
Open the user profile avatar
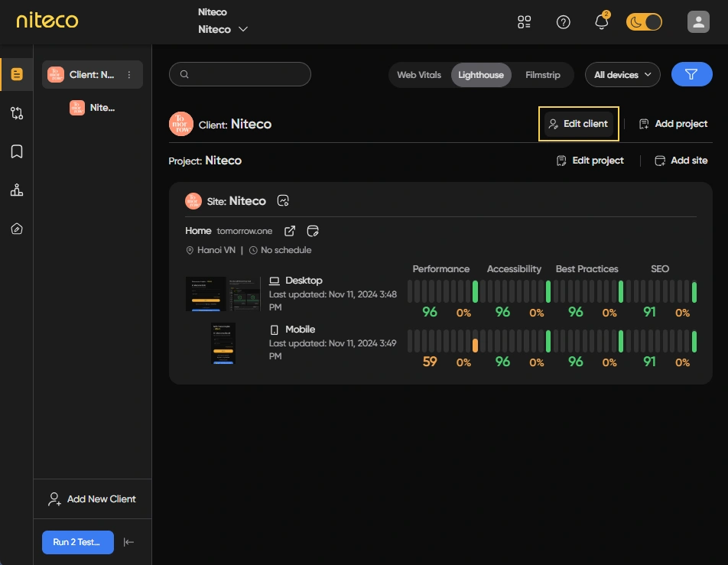point(698,22)
